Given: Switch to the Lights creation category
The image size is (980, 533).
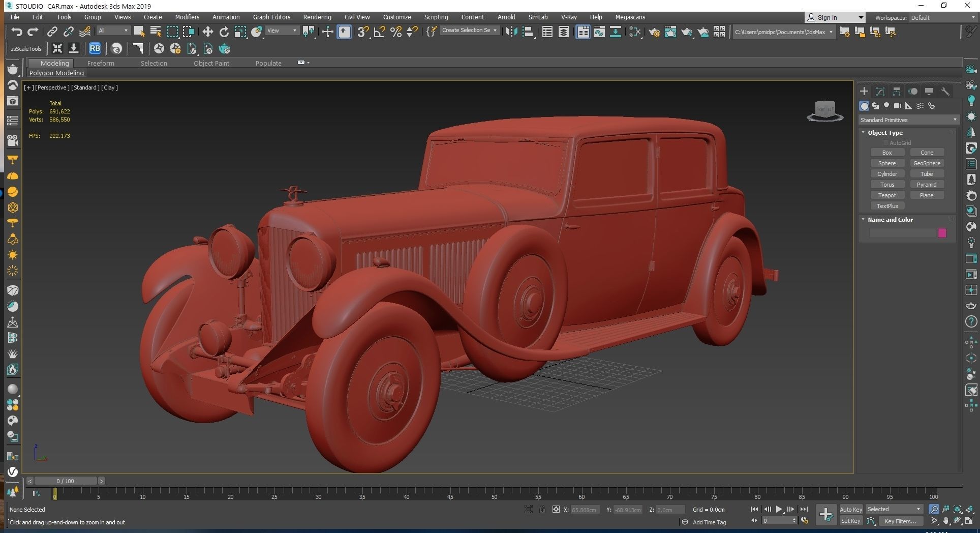Looking at the screenshot, I should (x=886, y=106).
